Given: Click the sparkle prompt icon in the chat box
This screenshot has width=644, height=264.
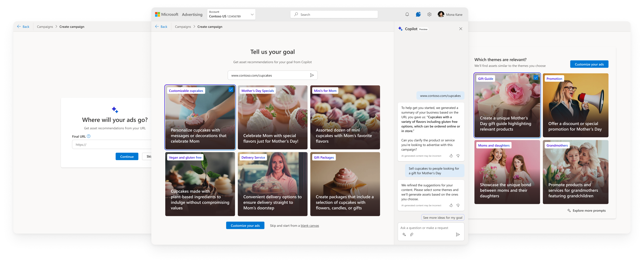Looking at the screenshot, I should (404, 234).
